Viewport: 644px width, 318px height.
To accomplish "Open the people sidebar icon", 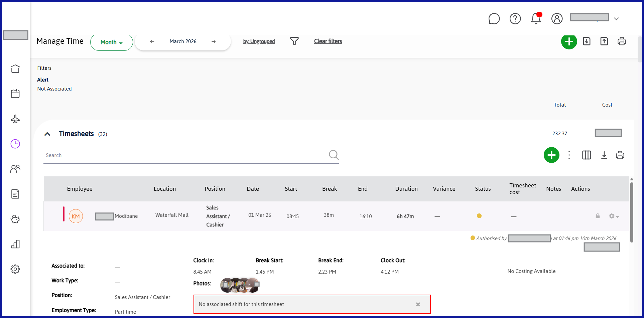I will click(x=15, y=169).
